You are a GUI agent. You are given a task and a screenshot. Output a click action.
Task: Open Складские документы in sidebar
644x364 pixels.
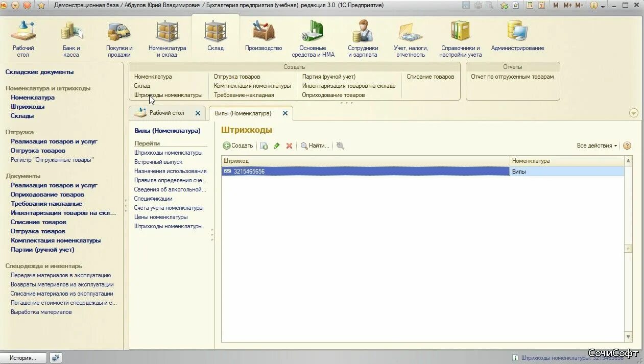pyautogui.click(x=39, y=72)
